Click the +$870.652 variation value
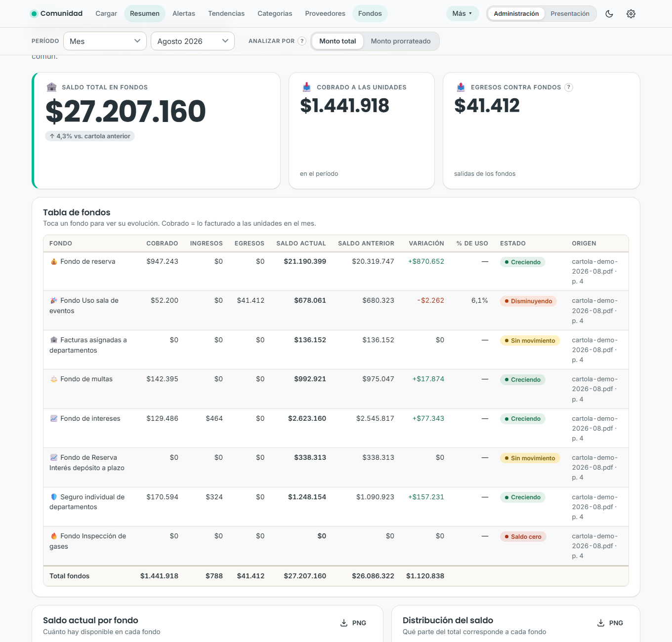Viewport: 672px width, 642px height. click(426, 262)
